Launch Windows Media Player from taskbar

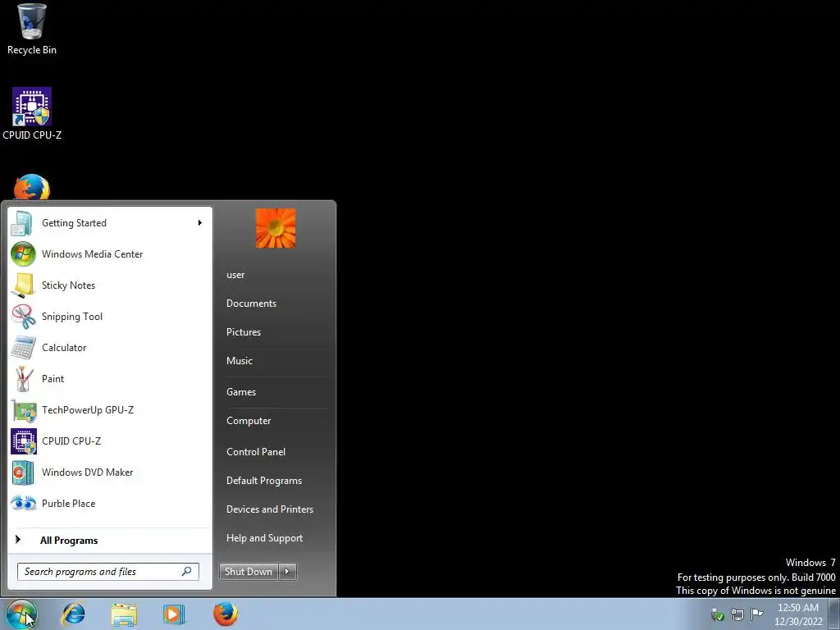point(174,614)
